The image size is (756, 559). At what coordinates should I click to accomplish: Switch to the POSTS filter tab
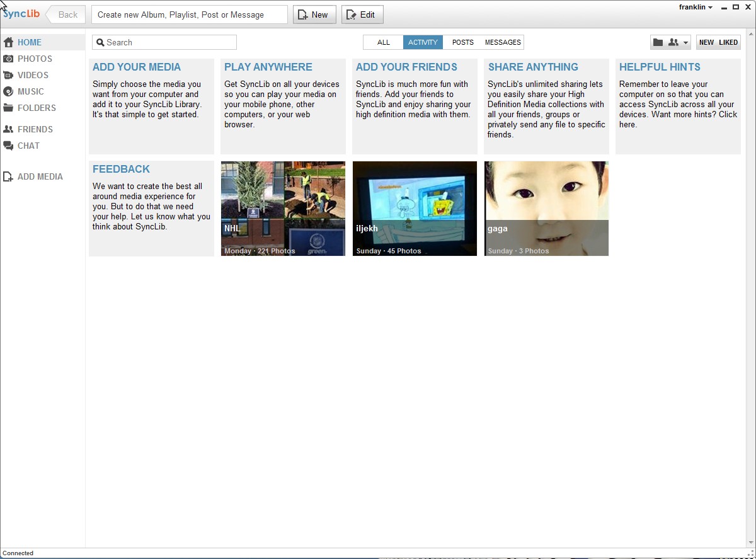pos(462,42)
